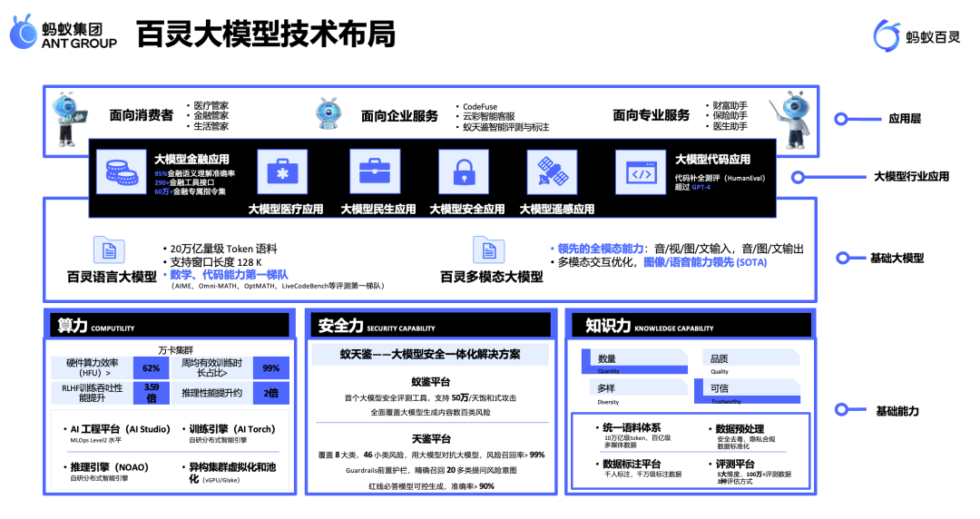Image resolution: width=980 pixels, height=519 pixels.
Task: Click the robot mascot holding a laptop
Action: [x=69, y=120]
